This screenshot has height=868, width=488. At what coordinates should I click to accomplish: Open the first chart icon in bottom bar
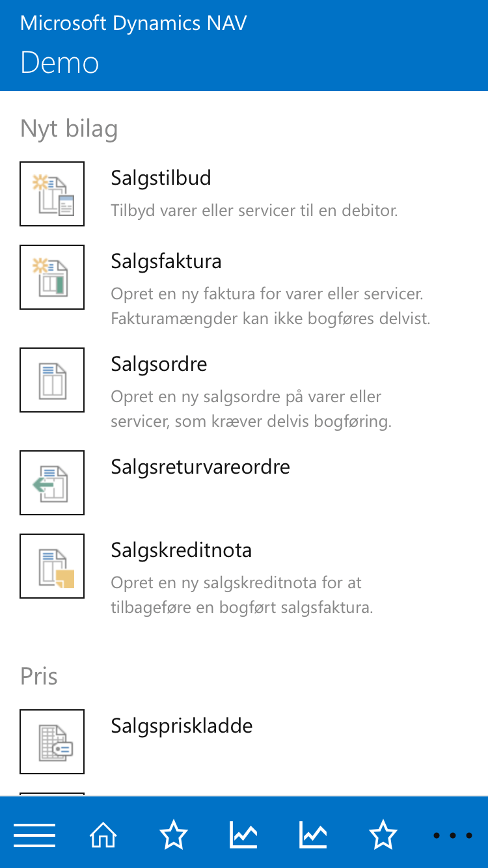pos(243,835)
